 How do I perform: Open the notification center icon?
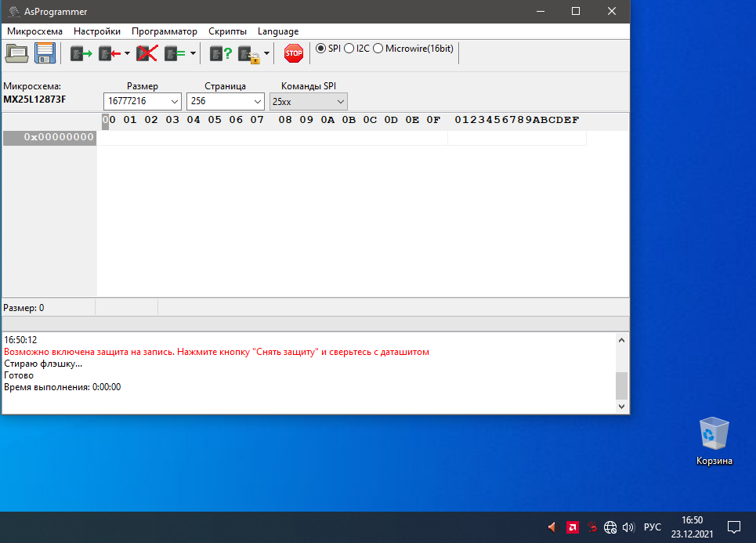point(734,527)
